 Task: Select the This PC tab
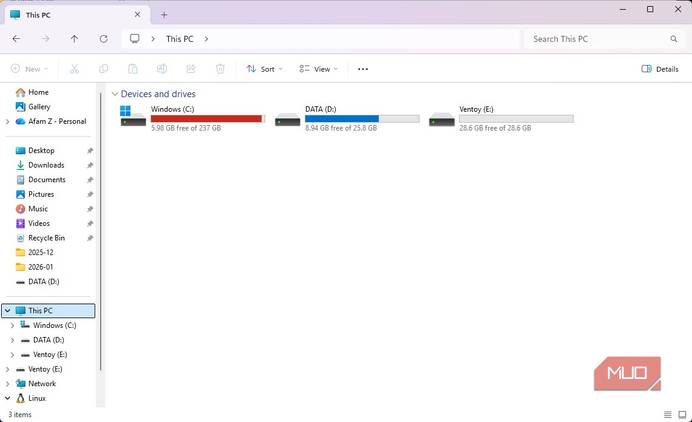(75, 15)
